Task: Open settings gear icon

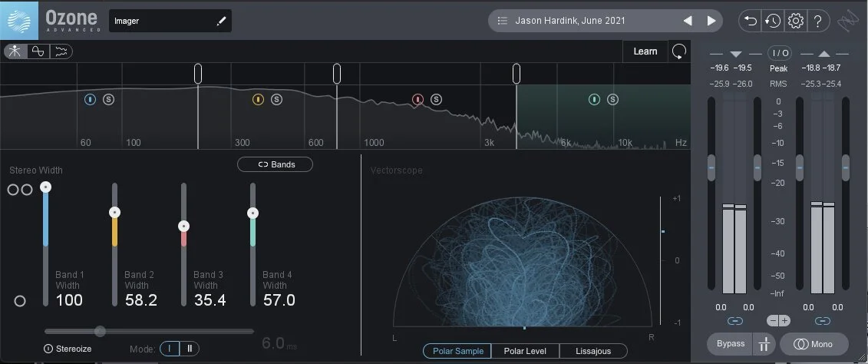Action: point(796,21)
